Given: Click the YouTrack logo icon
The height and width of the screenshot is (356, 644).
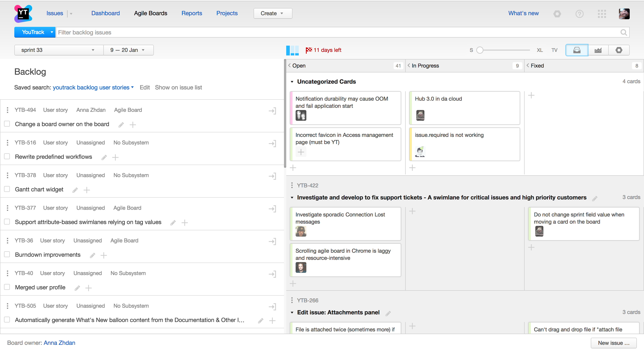Looking at the screenshot, I should 23,13.
